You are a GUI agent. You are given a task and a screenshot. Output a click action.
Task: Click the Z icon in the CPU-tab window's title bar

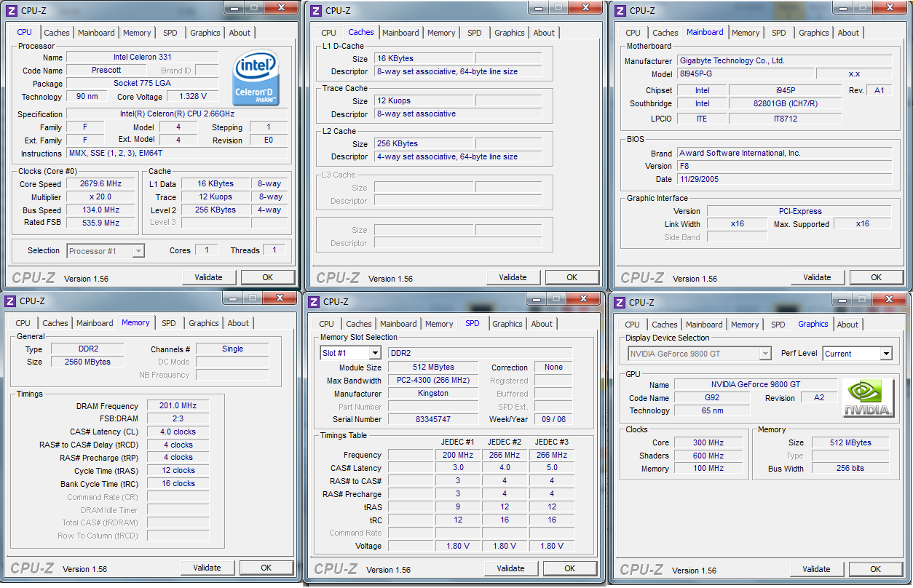(11, 10)
